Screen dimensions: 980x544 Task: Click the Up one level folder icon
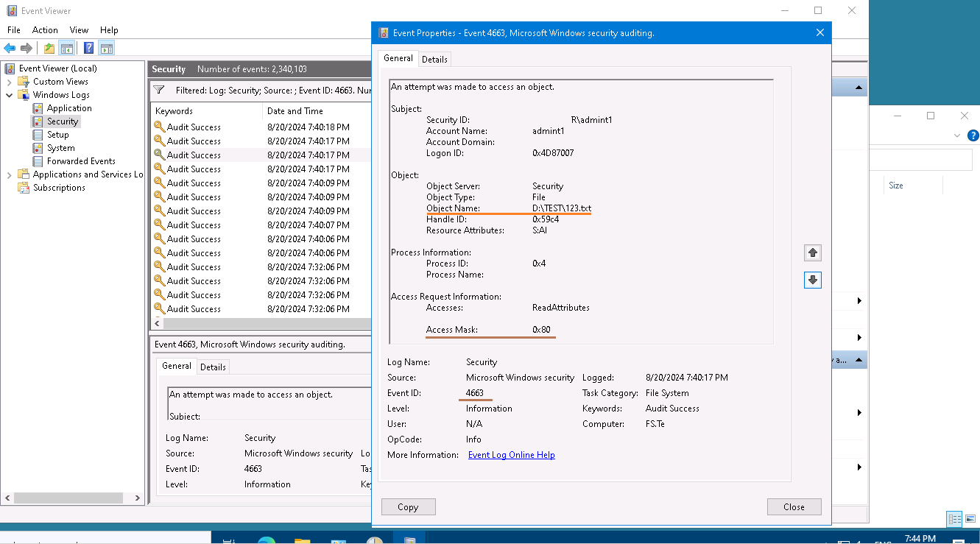click(49, 49)
